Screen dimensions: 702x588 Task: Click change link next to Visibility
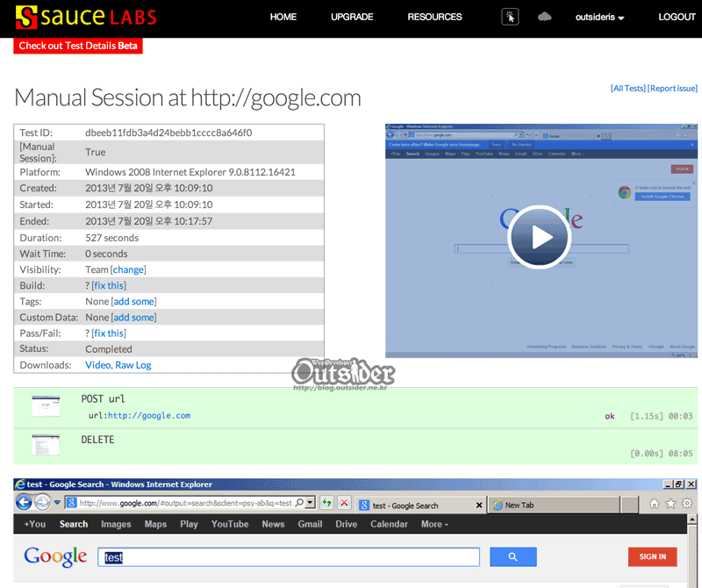click(128, 269)
